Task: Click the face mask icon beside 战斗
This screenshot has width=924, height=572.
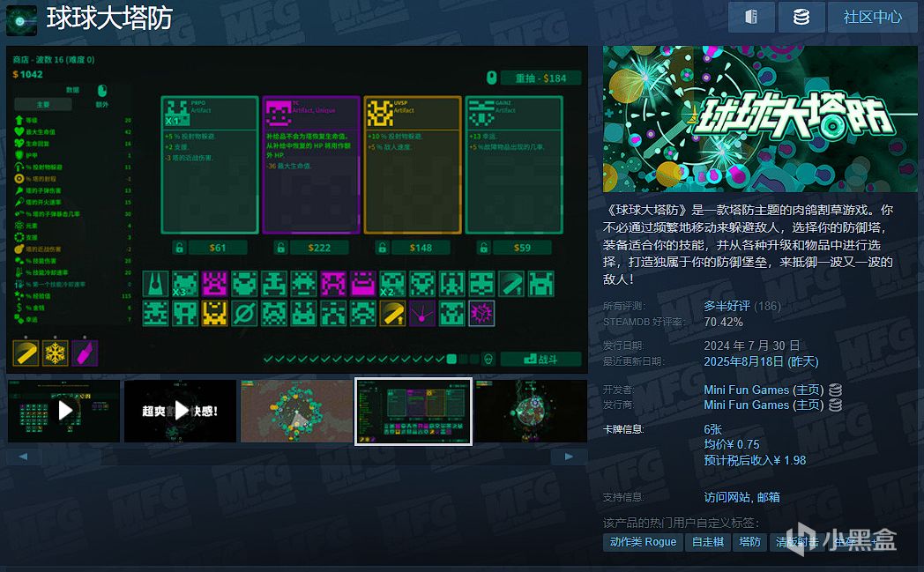Action: (x=488, y=359)
